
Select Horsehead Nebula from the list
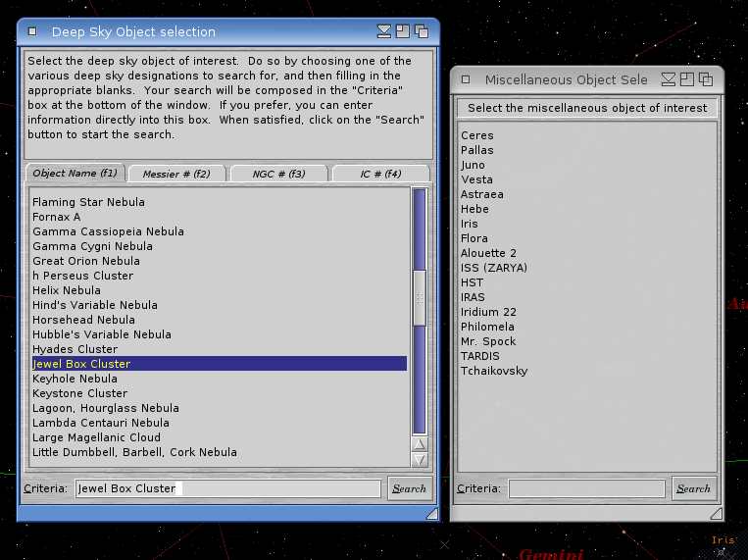(83, 320)
